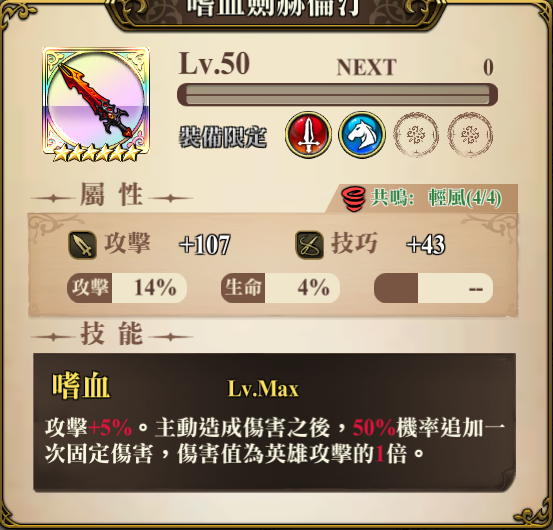Click the 技能 section header
Image resolution: width=553 pixels, height=530 pixels.
point(111,334)
